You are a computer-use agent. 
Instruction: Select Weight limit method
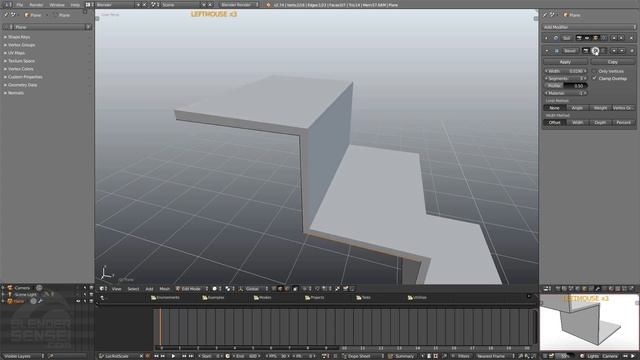[600, 108]
